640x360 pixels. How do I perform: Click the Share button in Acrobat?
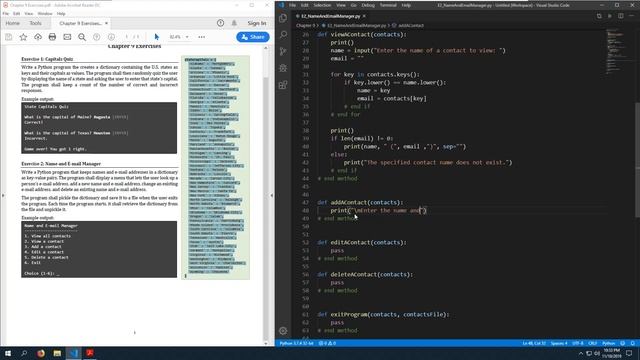253,37
